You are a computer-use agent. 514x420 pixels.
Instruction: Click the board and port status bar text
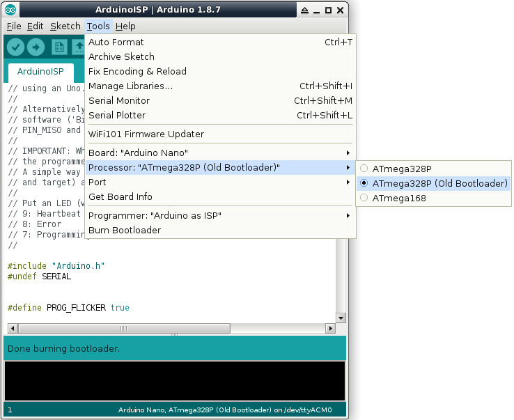click(225, 410)
